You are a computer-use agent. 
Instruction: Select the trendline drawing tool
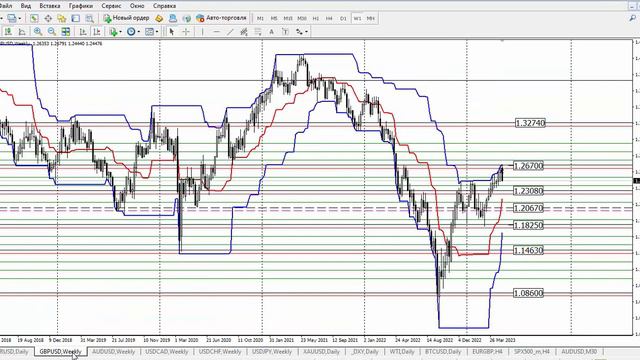230,32
